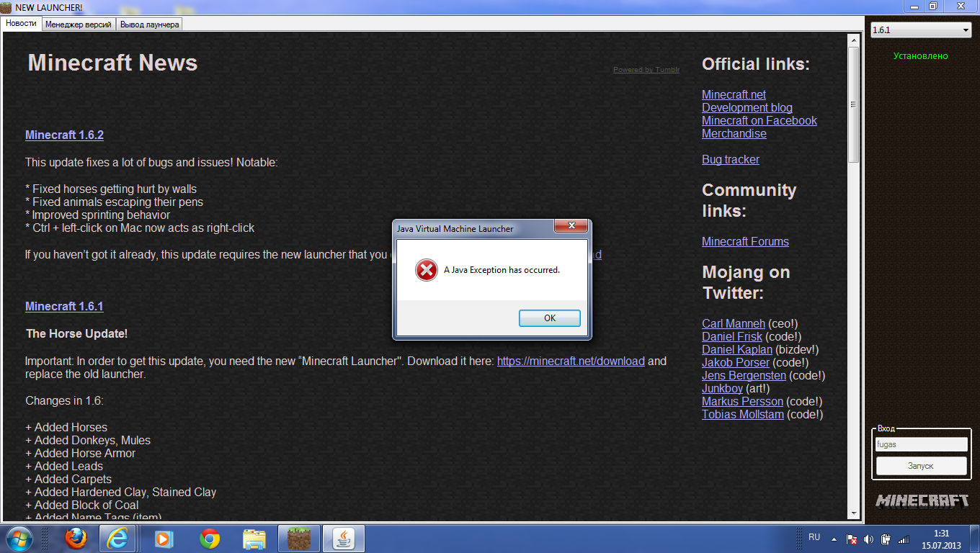Click the 'The Horse Update!' heading
Viewport: 980px width, 553px height.
click(77, 333)
